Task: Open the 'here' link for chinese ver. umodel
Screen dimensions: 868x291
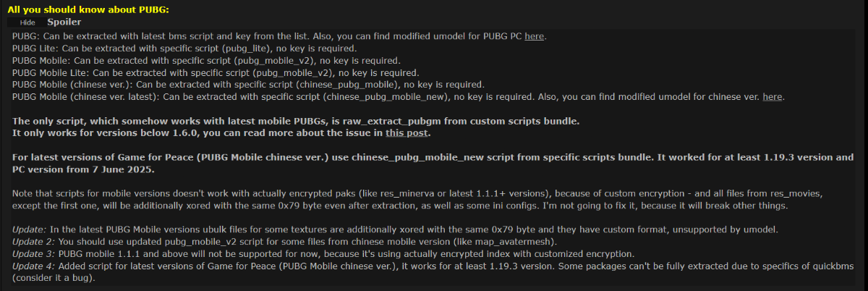Action: [x=773, y=97]
